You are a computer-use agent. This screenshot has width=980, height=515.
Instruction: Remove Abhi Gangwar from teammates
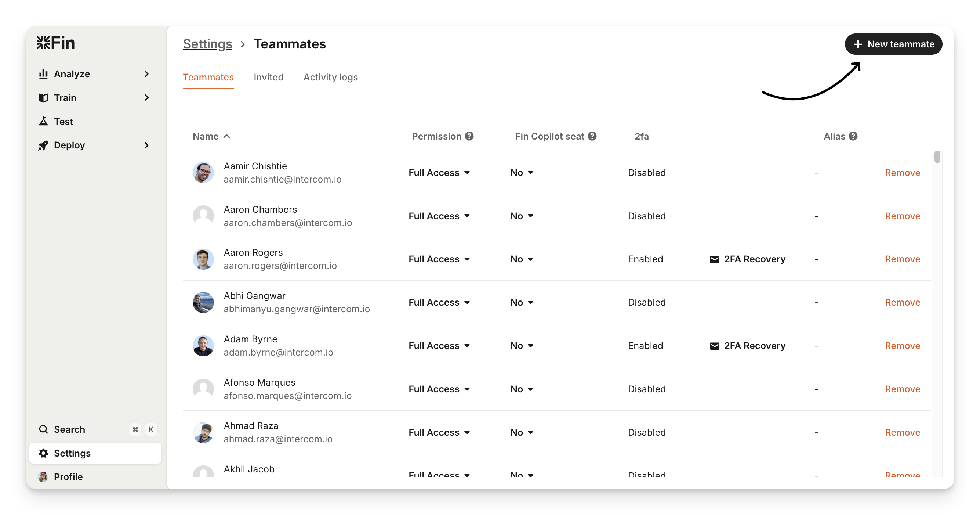pos(902,303)
